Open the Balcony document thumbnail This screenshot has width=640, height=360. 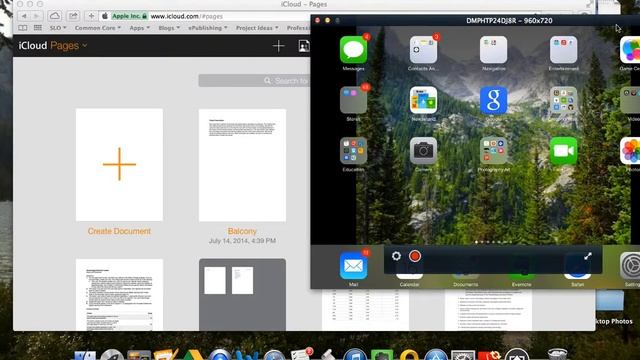tap(242, 165)
